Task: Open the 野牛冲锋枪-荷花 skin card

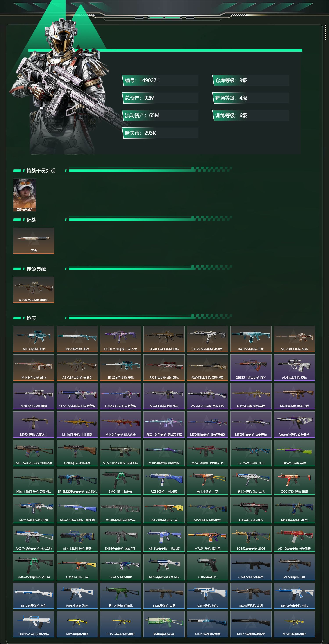Action: pos(164,624)
